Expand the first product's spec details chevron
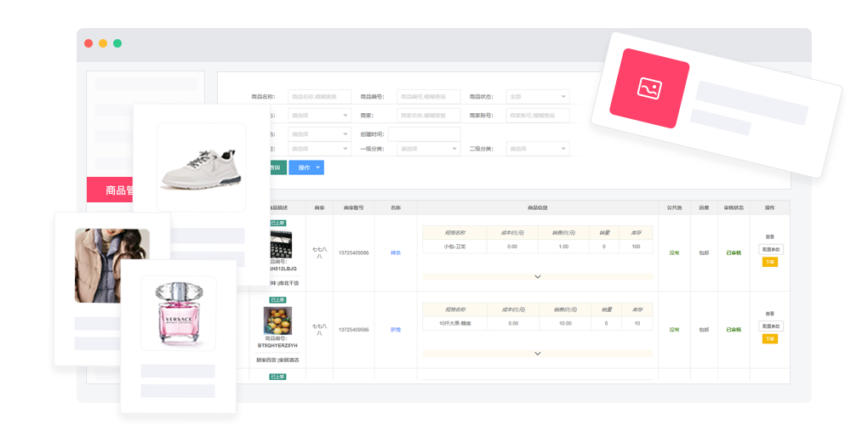 [537, 276]
